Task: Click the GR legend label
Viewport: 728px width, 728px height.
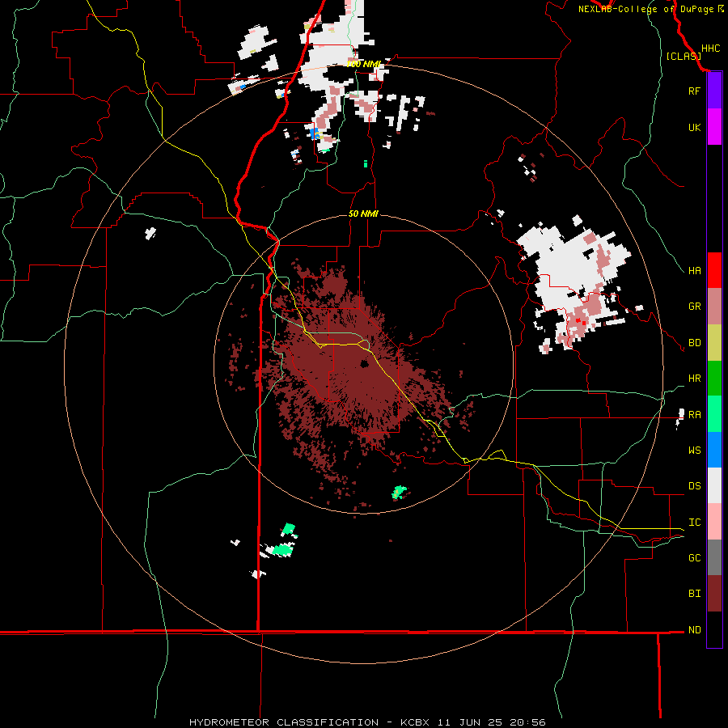Action: tap(694, 307)
